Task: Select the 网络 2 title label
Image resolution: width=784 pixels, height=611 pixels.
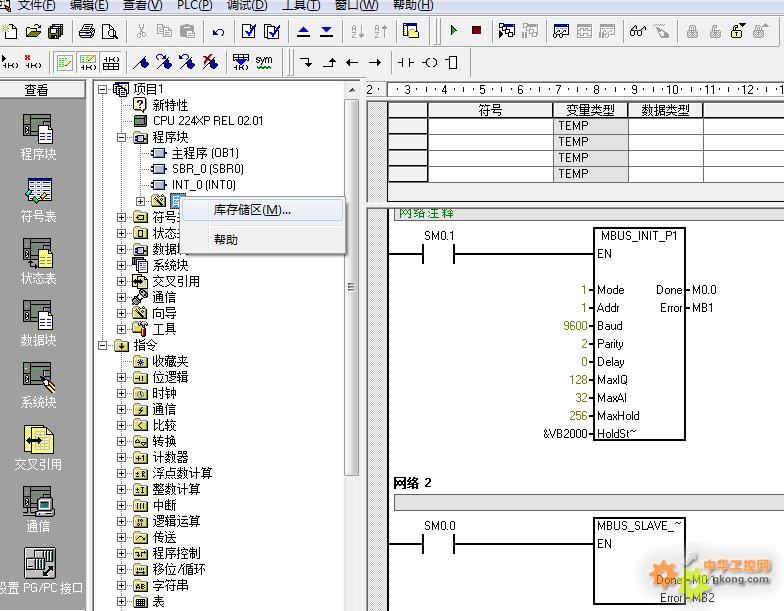Action: [412, 482]
